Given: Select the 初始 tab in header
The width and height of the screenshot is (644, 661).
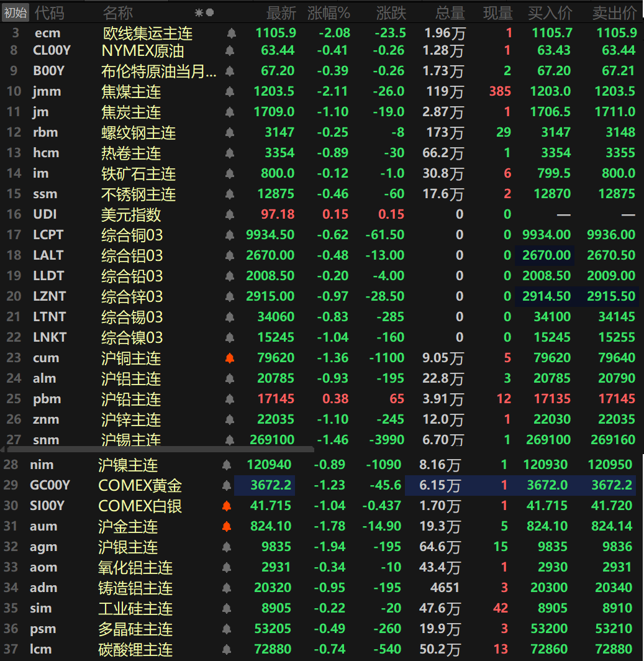Looking at the screenshot, I should (x=15, y=12).
